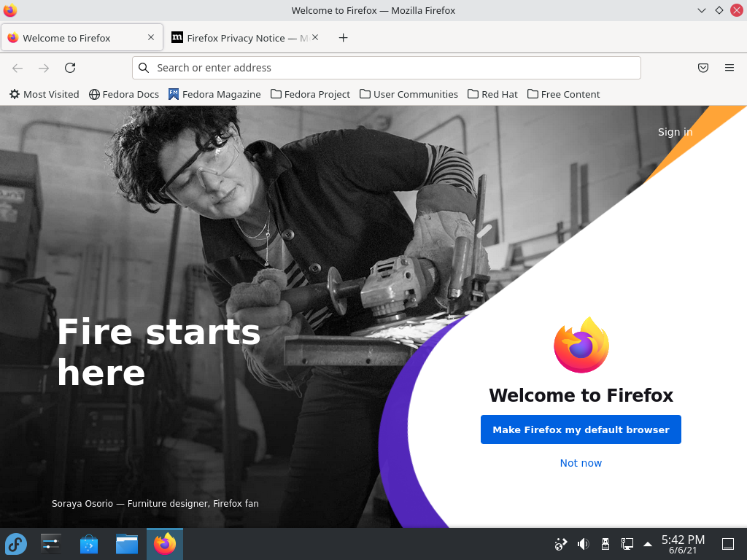Click the show desktop icon
Viewport: 747px width, 560px height.
coord(728,544)
